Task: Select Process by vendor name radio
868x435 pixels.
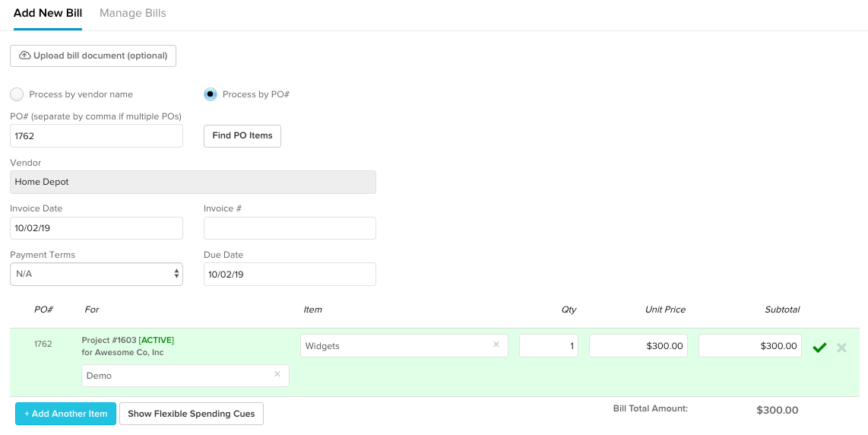Action: (x=17, y=94)
